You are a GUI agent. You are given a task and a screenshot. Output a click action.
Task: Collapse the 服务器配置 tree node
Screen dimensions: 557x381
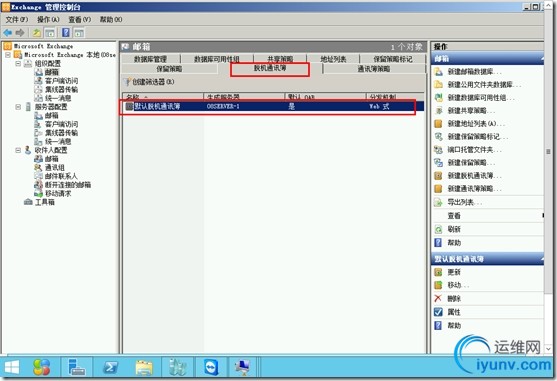pos(18,107)
